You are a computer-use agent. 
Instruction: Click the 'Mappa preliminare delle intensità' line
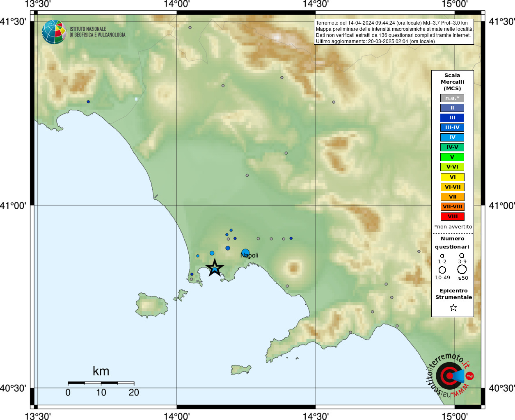point(394,29)
